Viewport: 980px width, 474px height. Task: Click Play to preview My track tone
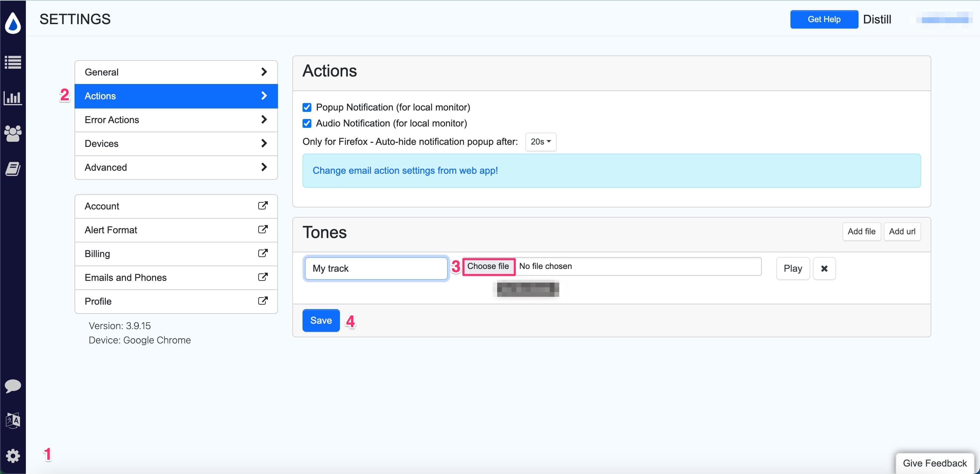pyautogui.click(x=793, y=268)
